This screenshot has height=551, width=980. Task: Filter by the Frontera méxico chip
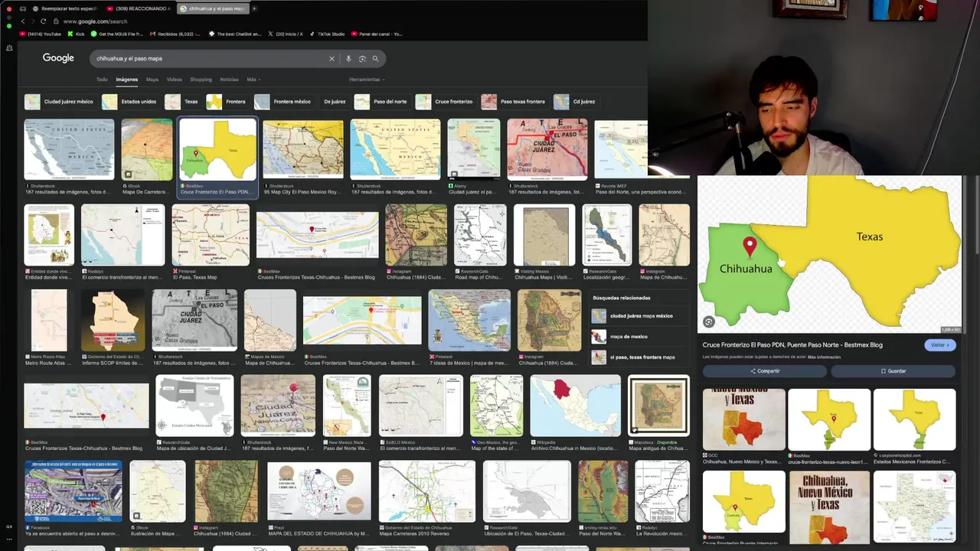coord(283,102)
